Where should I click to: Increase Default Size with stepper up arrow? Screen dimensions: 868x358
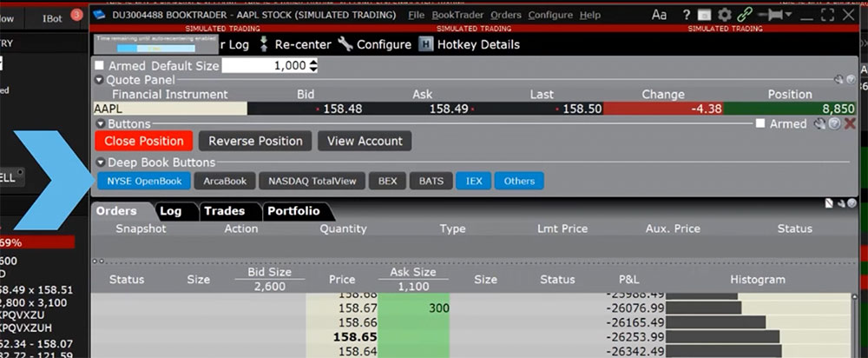tap(313, 63)
